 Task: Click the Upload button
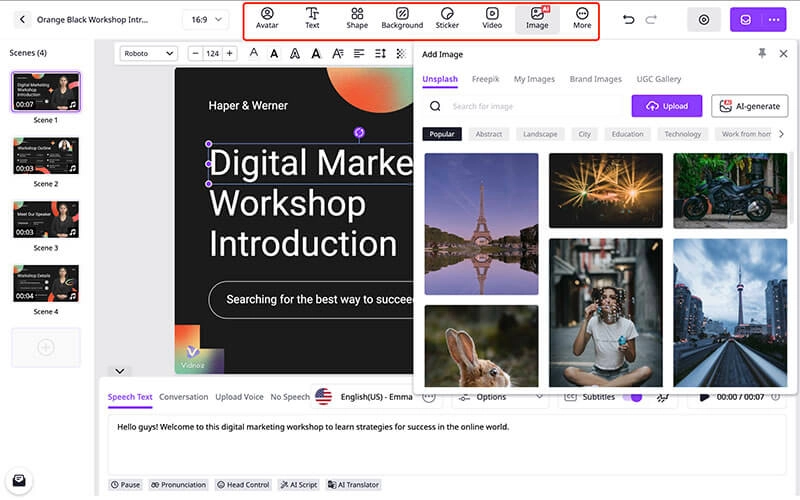tap(666, 106)
